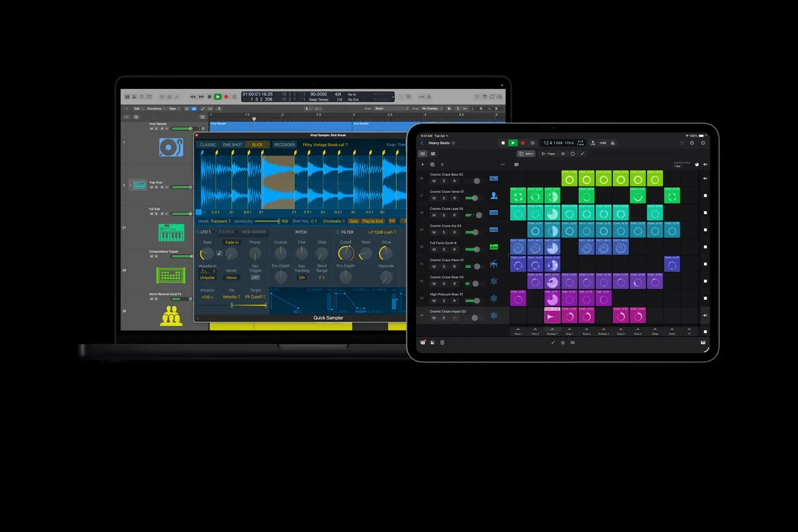This screenshot has height=532, width=798.
Task: Switch to Live Loops grid view on iPad
Action: click(423, 154)
